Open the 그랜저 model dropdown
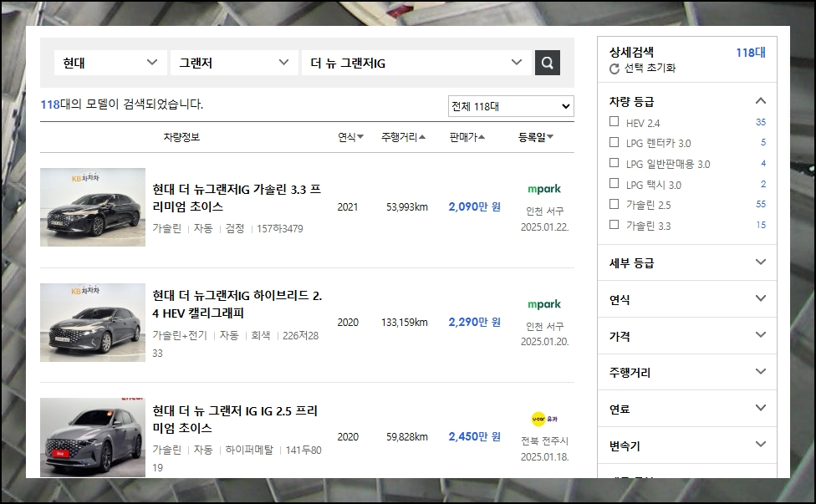This screenshot has height=504, width=816. pos(234,63)
